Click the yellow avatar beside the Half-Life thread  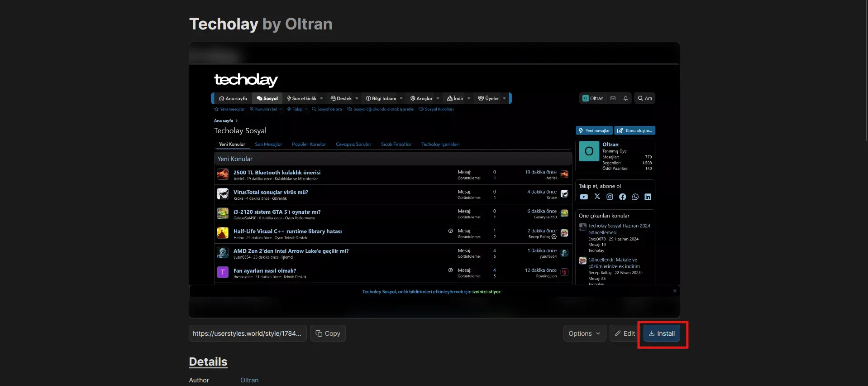[x=223, y=233]
